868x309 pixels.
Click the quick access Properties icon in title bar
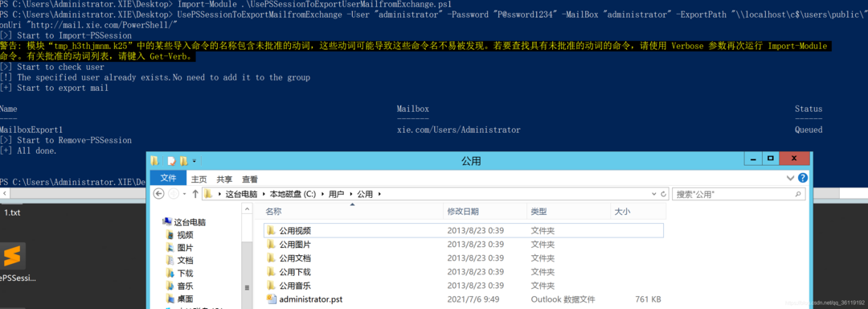171,161
